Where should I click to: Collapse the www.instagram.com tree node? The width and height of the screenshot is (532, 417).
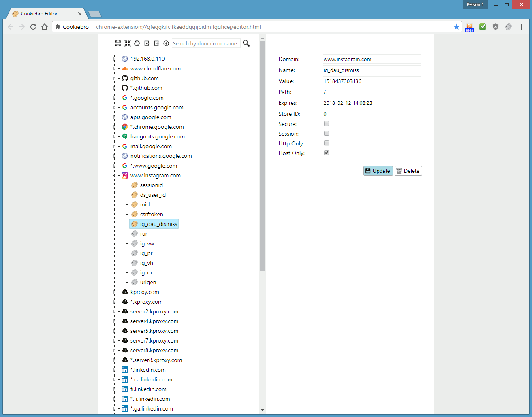(x=115, y=175)
